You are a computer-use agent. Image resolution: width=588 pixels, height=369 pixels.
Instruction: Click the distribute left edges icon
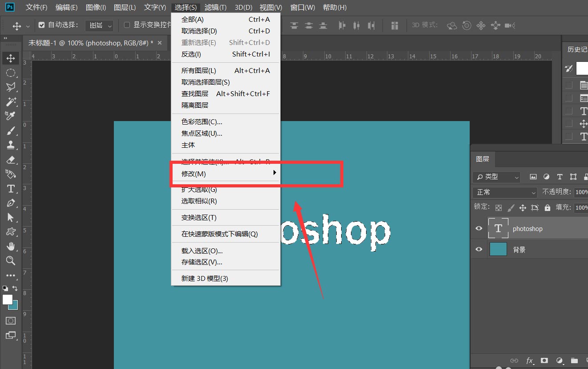click(342, 25)
